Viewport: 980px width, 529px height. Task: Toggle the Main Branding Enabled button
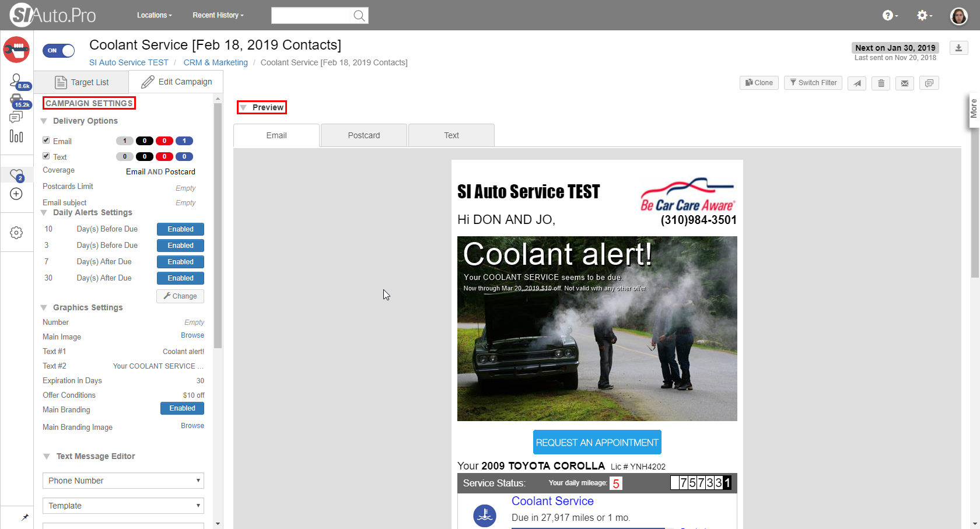(x=182, y=408)
